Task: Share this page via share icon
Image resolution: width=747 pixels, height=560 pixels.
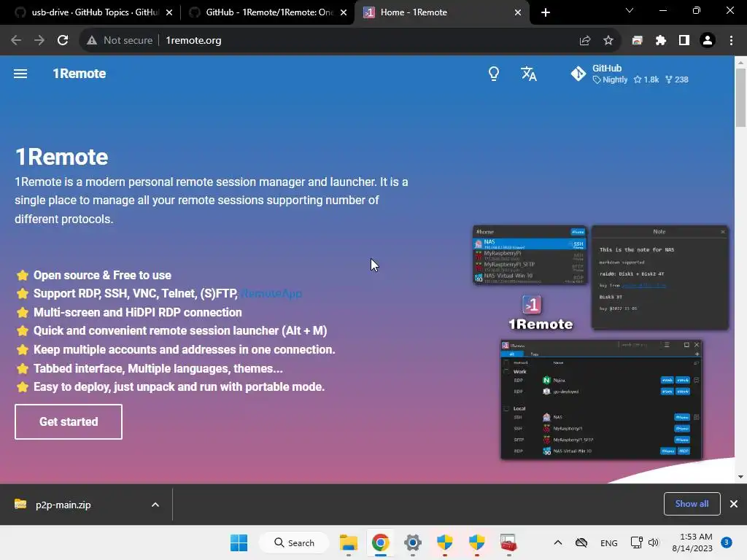Action: 585,41
